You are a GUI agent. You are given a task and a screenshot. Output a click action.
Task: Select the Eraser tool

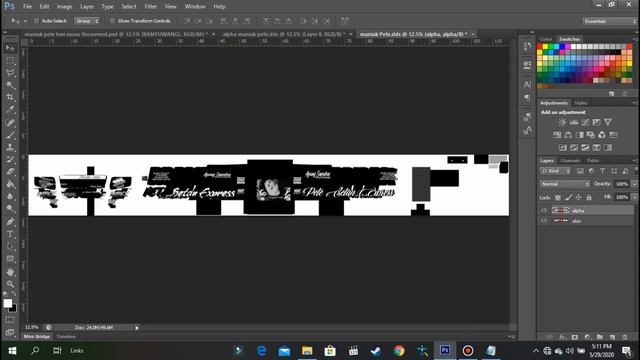pyautogui.click(x=10, y=171)
